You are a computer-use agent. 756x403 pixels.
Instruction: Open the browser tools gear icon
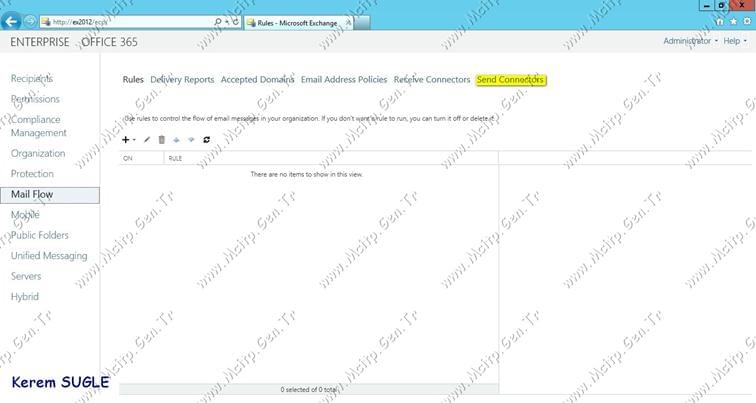747,22
